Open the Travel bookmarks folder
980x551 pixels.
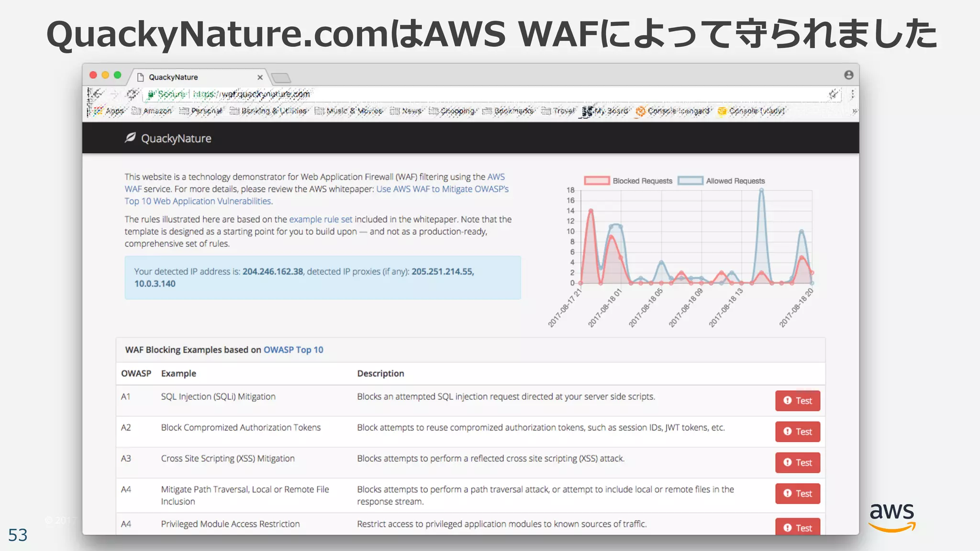(558, 111)
